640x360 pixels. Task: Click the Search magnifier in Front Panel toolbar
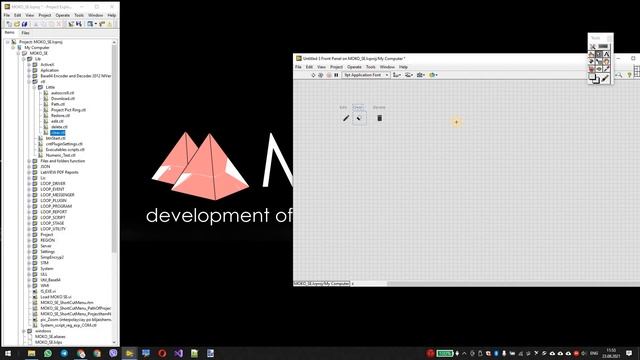click(619, 75)
